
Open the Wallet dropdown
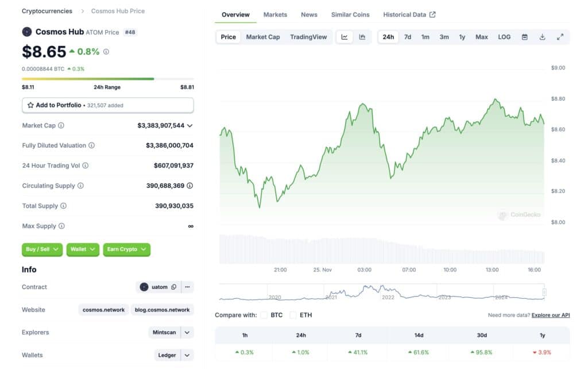(x=83, y=249)
